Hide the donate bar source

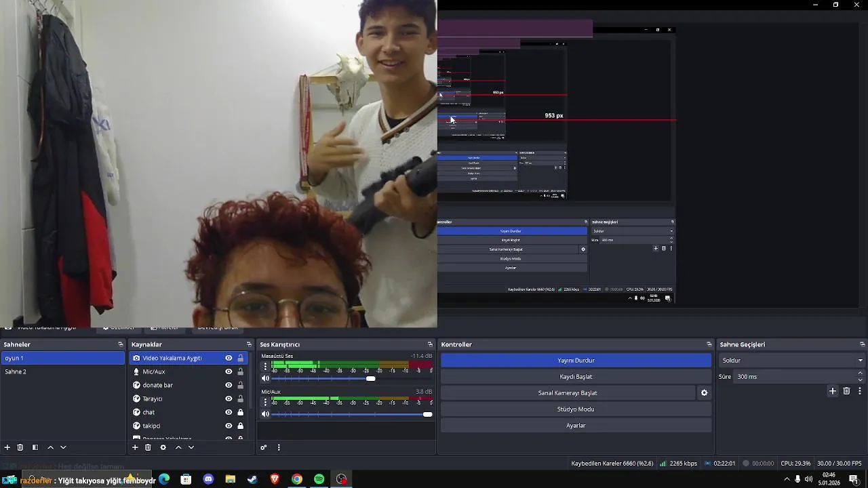click(x=229, y=385)
